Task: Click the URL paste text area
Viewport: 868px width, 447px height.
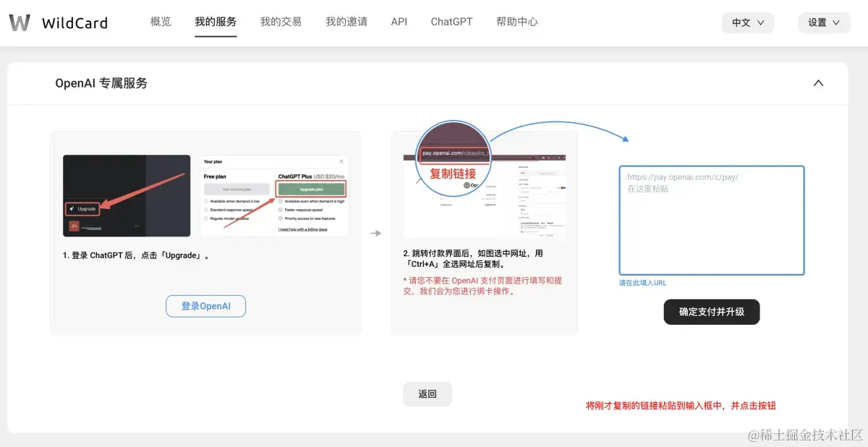Action: point(712,221)
